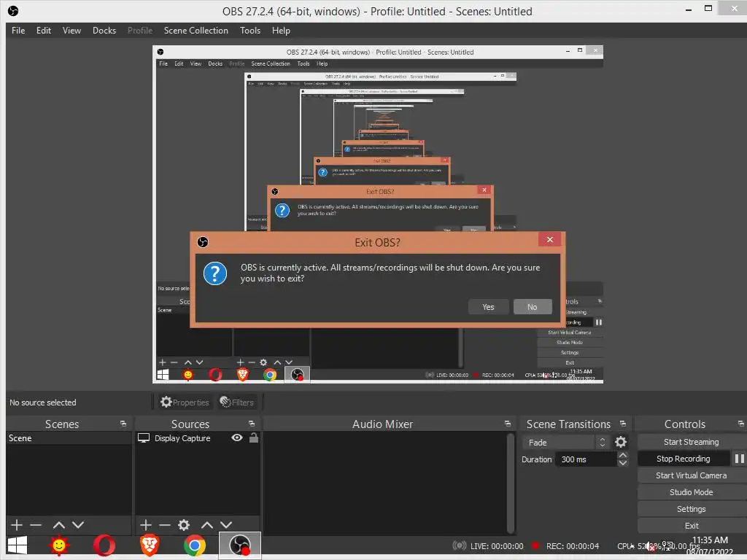Click the Exit button in Controls
The image size is (747, 560).
691,526
